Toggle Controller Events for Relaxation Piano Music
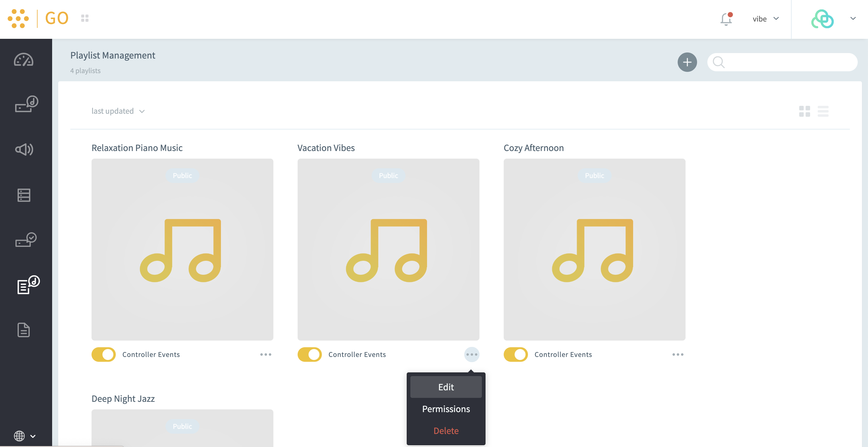This screenshot has height=447, width=868. [x=104, y=354]
